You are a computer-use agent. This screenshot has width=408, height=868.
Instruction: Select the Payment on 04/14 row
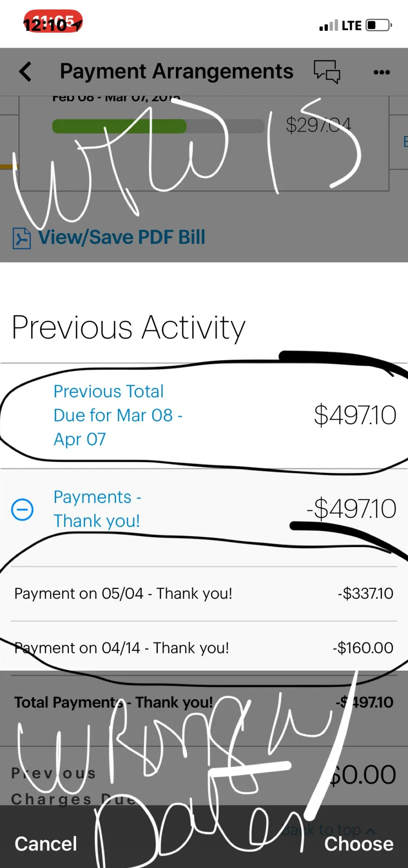204,648
